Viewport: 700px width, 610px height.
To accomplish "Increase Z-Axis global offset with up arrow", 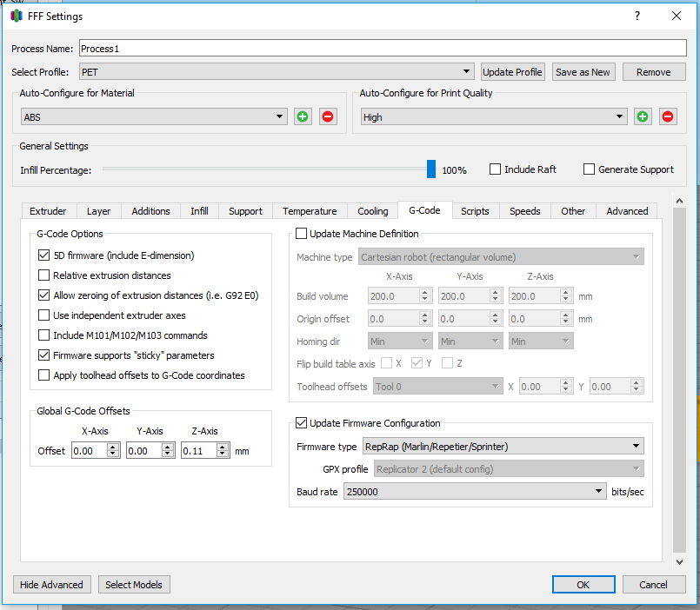I will tap(223, 447).
